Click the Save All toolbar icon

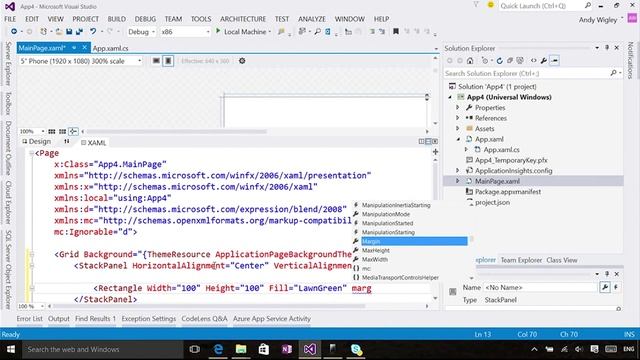[x=79, y=31]
